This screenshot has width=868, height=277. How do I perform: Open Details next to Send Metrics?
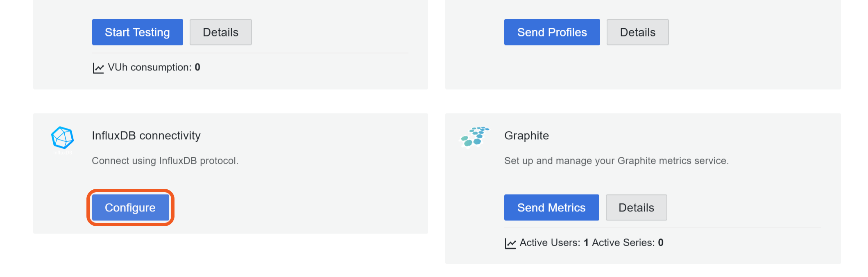click(x=636, y=208)
